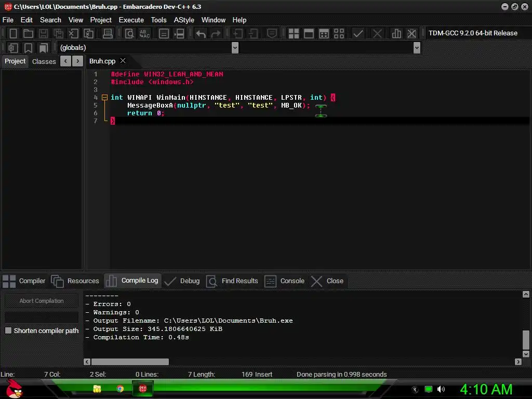Click the right arrow beside Classes tab

[78, 61]
